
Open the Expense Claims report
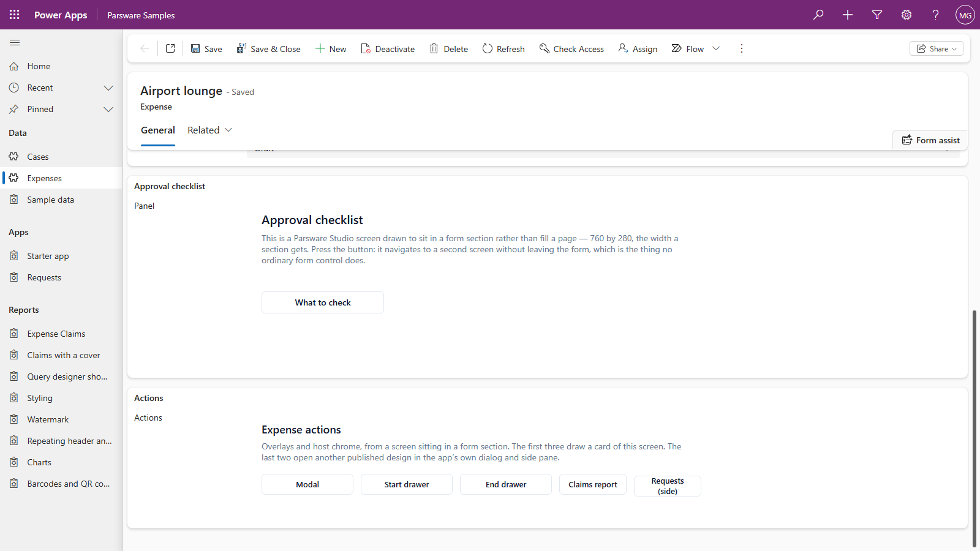pos(61,334)
